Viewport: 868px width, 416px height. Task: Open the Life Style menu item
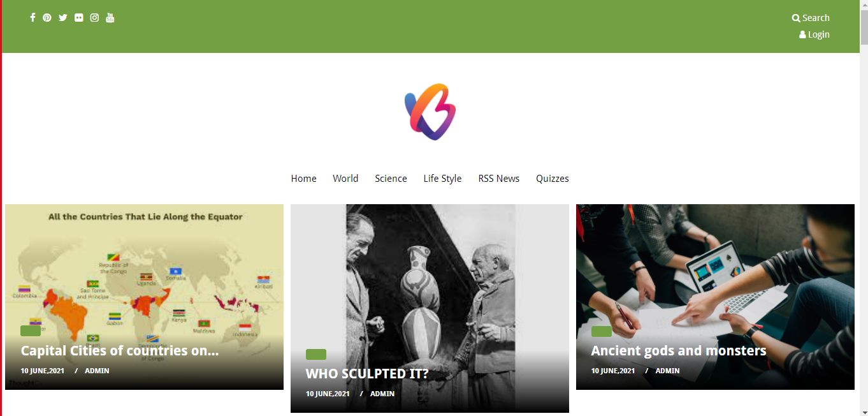tap(442, 179)
